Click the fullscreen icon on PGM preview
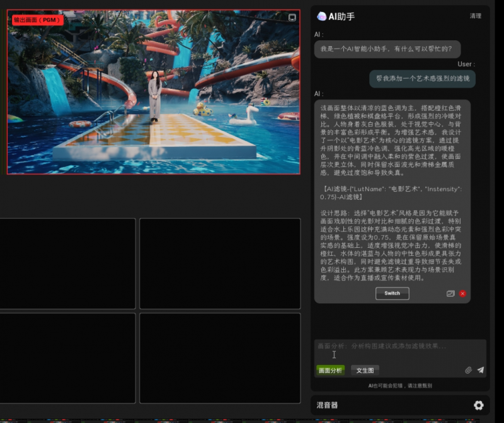The width and height of the screenshot is (504, 423). 292,18
